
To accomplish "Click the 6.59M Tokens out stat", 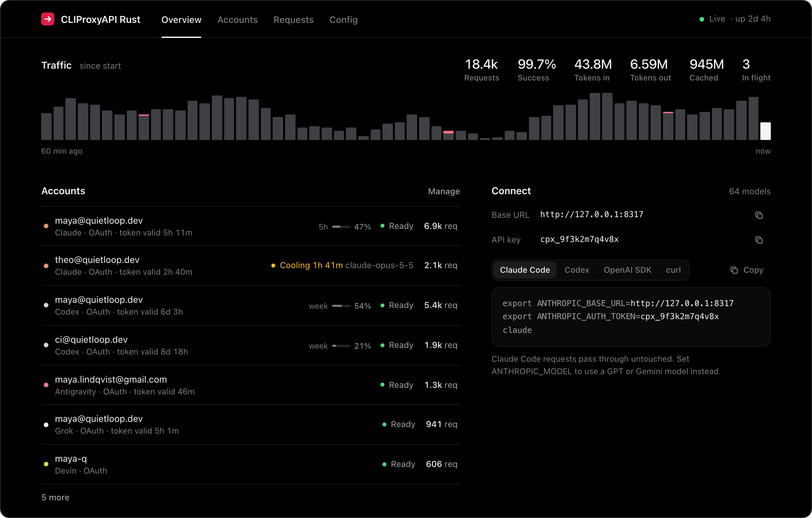I will tap(650, 70).
